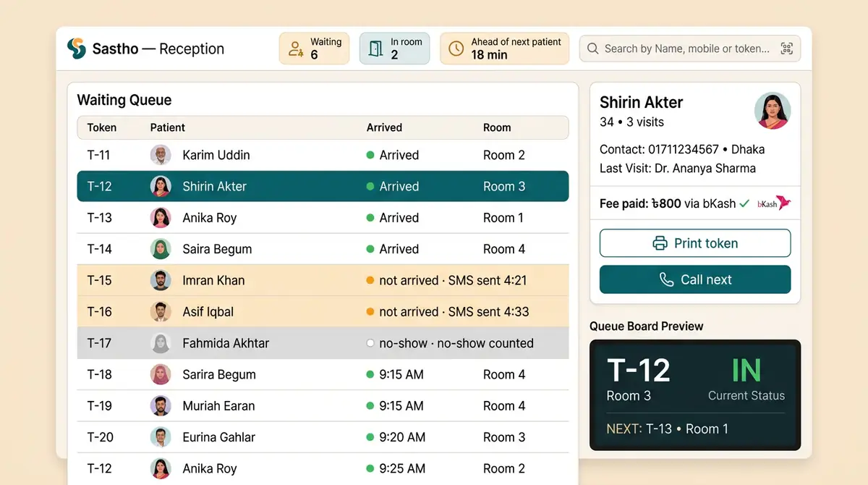
Task: Click the Ahead of next patient 18 min chip
Action: click(x=504, y=48)
